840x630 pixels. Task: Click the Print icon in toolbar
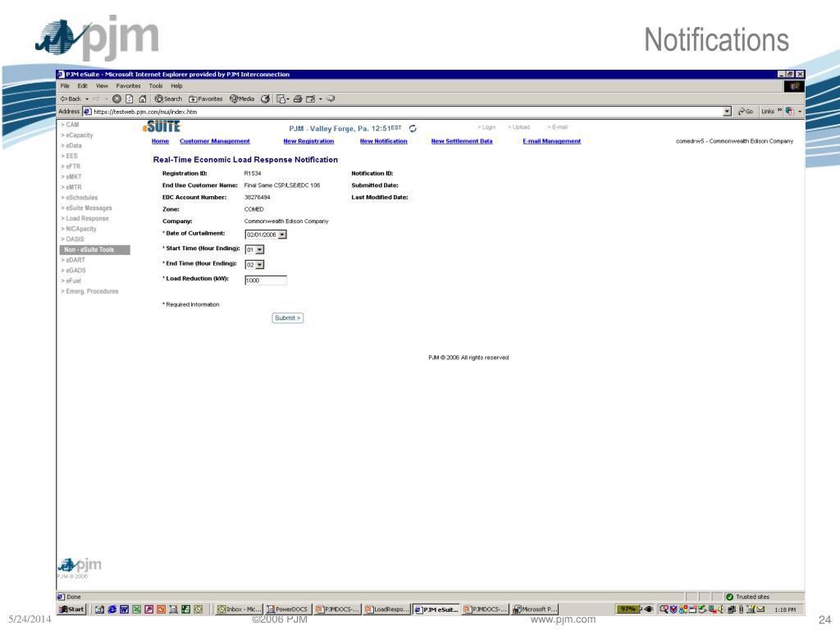(297, 98)
